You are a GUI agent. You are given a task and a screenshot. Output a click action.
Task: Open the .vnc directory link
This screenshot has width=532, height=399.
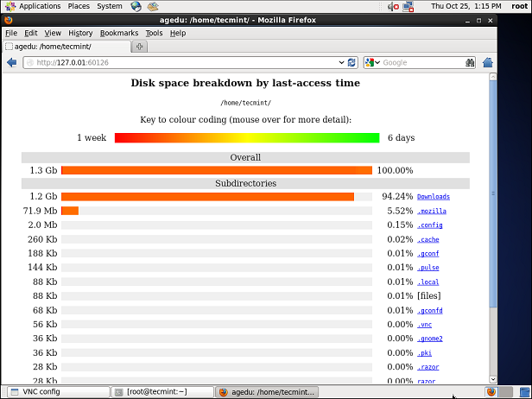(x=424, y=325)
